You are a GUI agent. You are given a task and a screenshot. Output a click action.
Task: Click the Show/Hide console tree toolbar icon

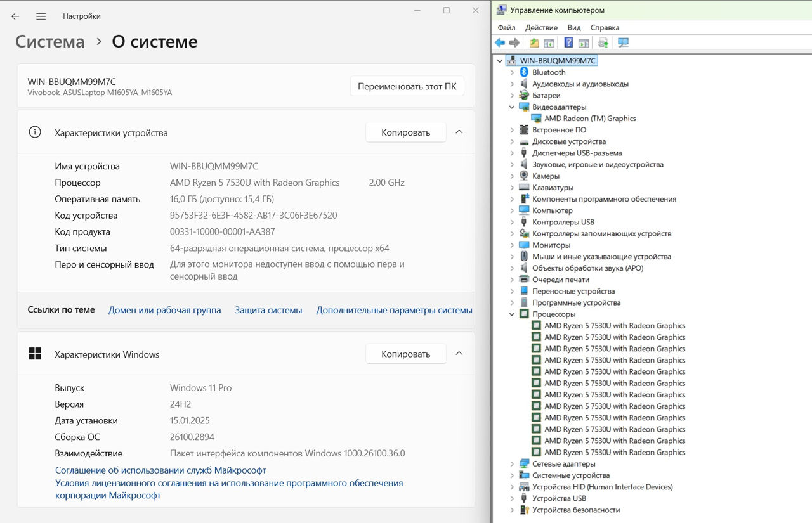549,42
